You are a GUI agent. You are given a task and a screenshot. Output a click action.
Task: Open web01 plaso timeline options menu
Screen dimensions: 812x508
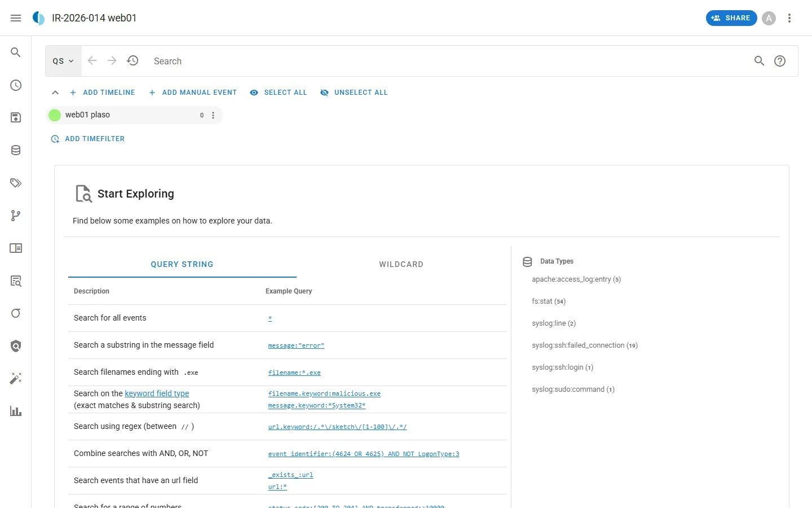coord(213,115)
